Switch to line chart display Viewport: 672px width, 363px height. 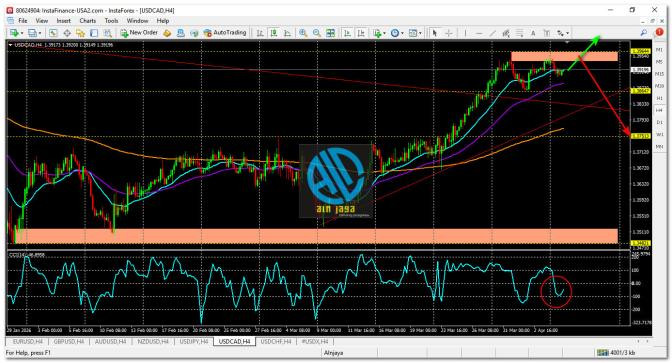[x=287, y=33]
